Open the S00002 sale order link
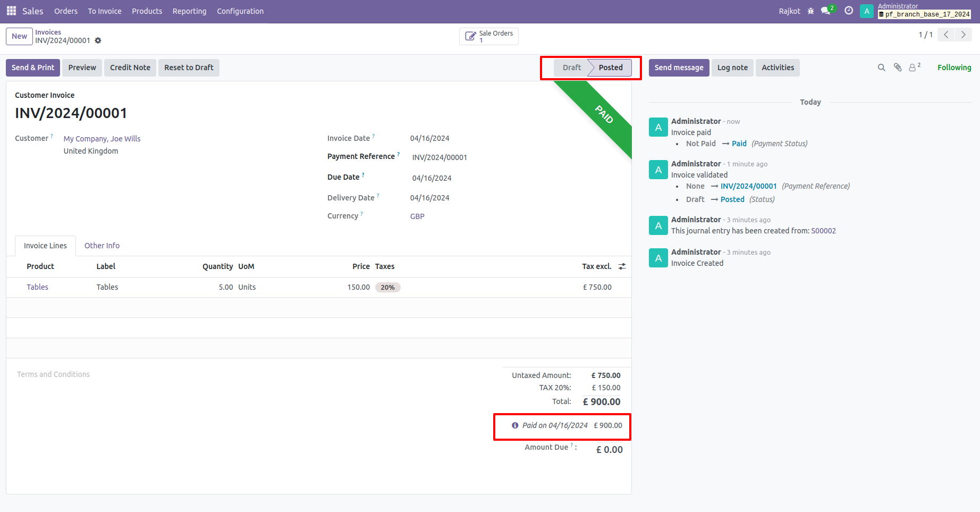Viewport: 980px width, 512px height. tap(823, 231)
